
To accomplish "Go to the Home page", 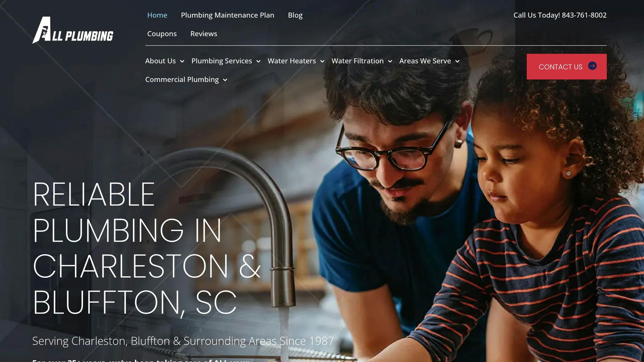I will 157,15.
